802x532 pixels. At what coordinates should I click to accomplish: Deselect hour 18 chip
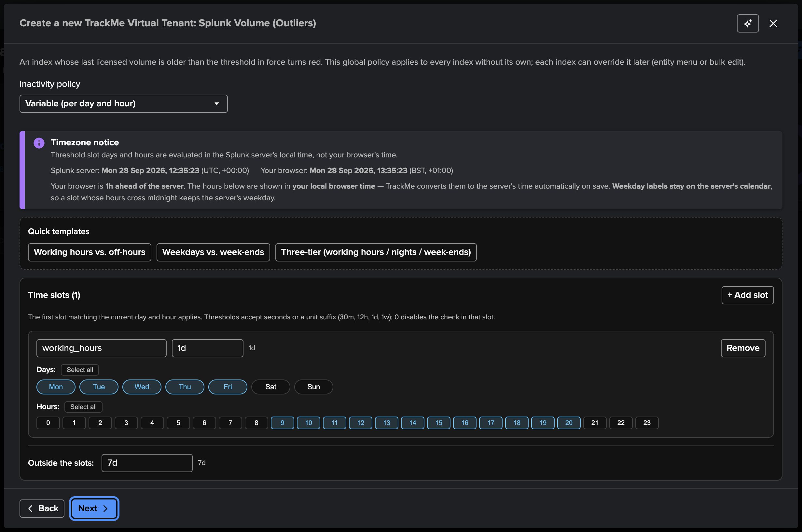517,423
